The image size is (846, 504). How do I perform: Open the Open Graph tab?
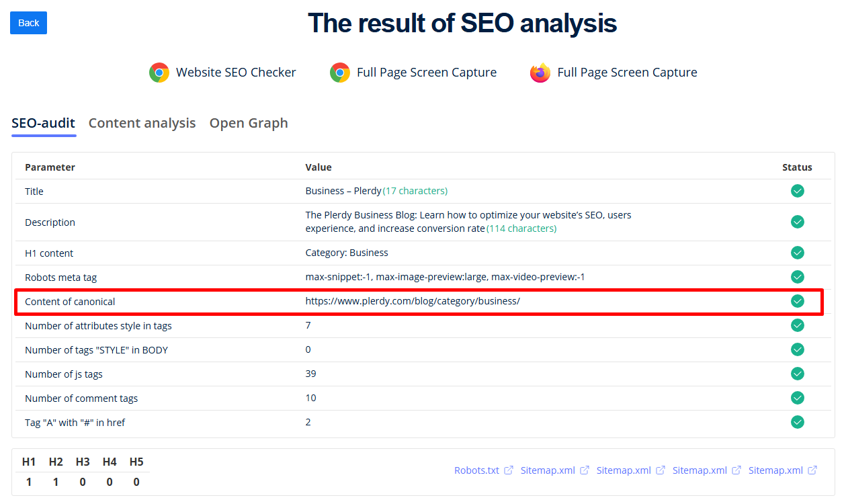point(249,123)
